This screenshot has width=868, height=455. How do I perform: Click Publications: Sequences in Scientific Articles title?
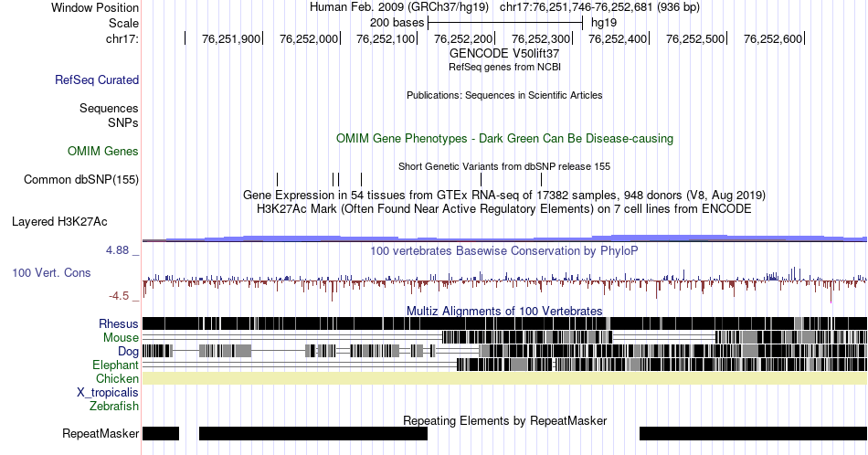click(x=504, y=95)
